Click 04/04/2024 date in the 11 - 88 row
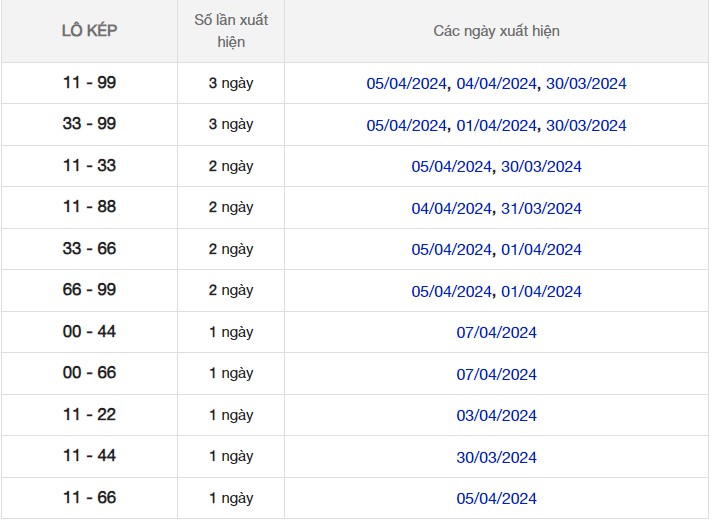 451,209
